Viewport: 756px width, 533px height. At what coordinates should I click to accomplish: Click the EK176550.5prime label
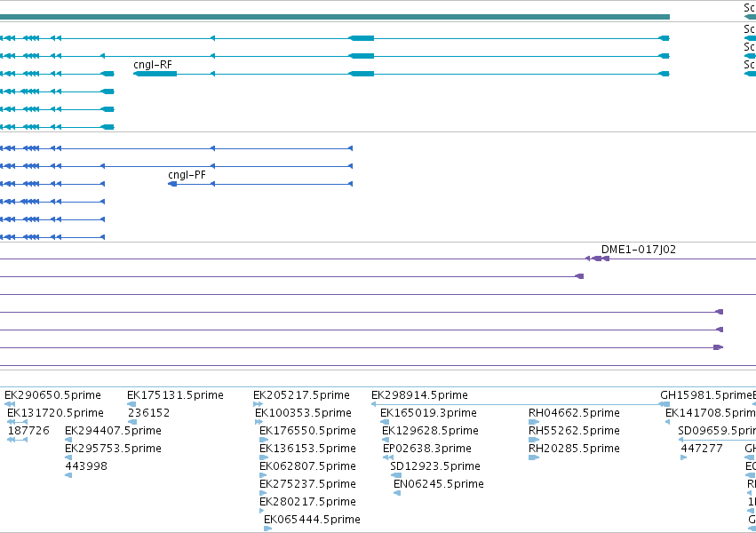coord(307,431)
